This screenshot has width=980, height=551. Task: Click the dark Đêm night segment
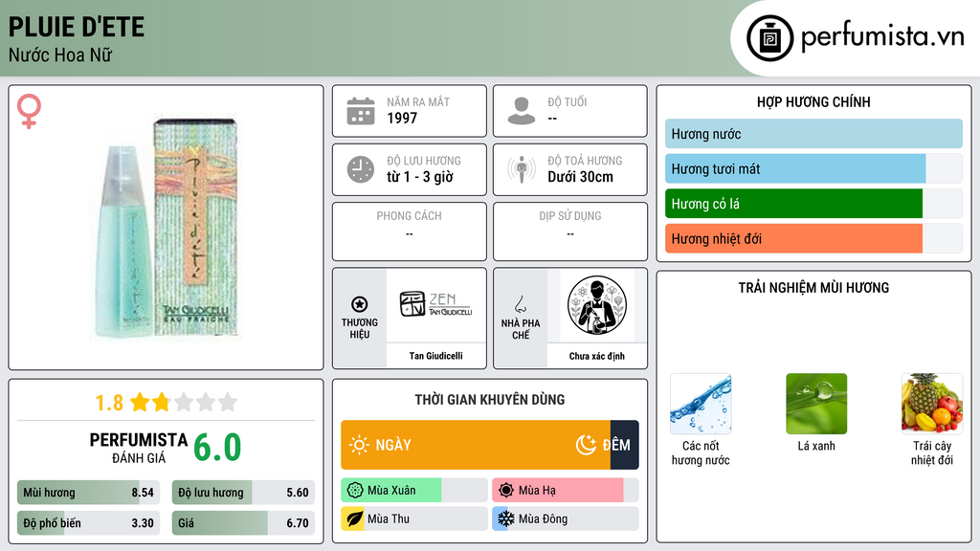pos(624,445)
